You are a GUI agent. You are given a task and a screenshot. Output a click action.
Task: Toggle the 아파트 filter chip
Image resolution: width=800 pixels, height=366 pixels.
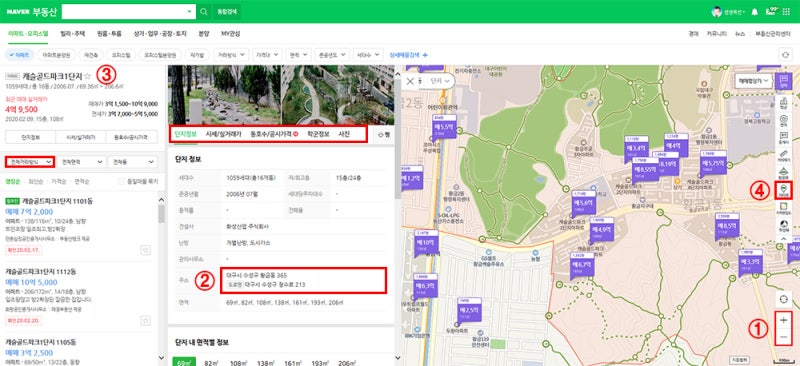click(19, 55)
